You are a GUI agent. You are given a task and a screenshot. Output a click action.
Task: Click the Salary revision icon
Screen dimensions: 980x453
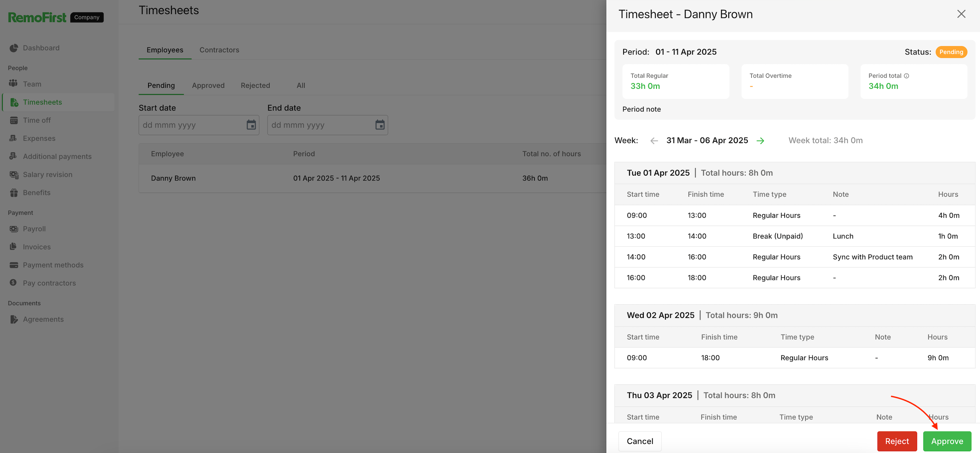14,175
